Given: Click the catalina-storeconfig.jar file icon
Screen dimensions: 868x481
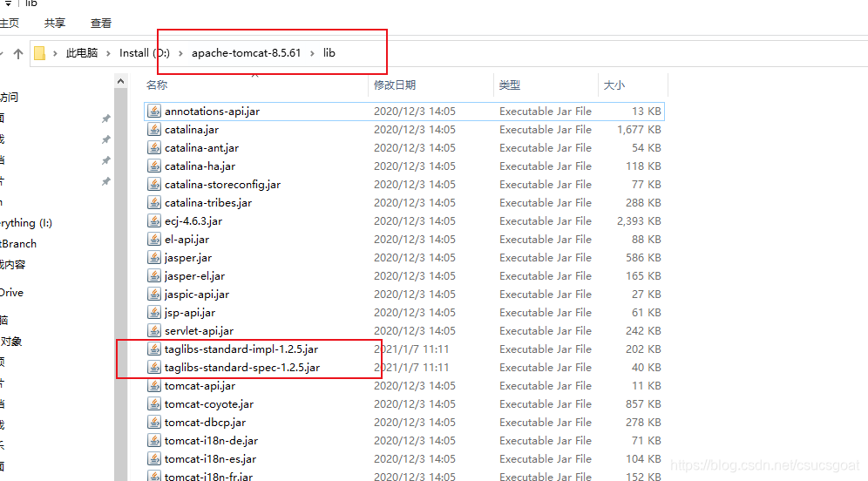Looking at the screenshot, I should 154,185.
